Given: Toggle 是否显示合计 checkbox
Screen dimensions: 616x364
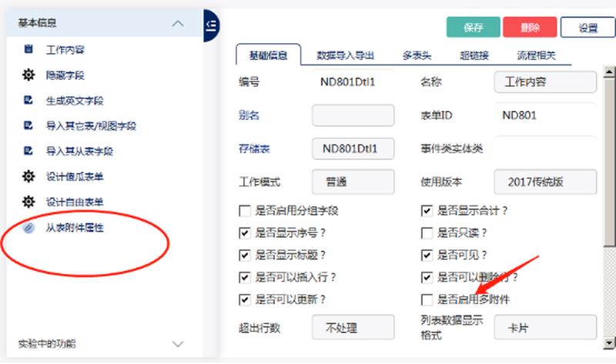Looking at the screenshot, I should click(427, 211).
